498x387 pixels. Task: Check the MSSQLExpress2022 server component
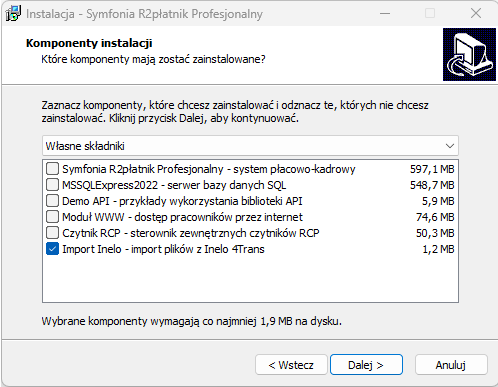pos(53,185)
